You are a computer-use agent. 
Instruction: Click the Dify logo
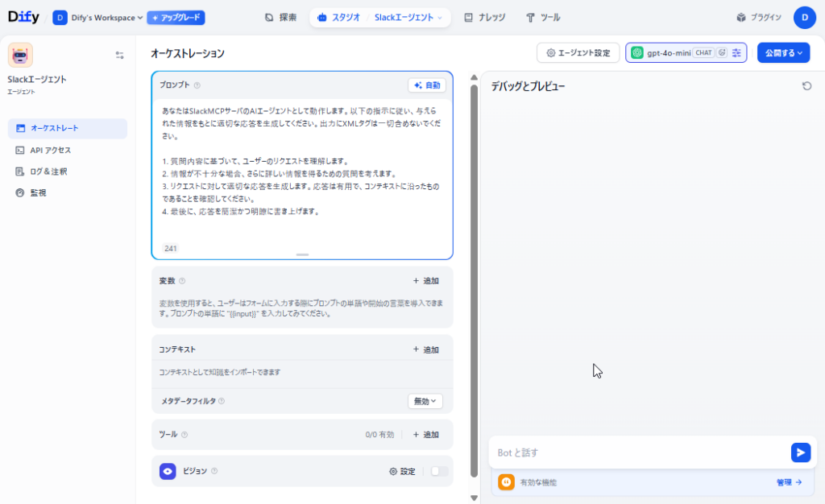pyautogui.click(x=23, y=17)
